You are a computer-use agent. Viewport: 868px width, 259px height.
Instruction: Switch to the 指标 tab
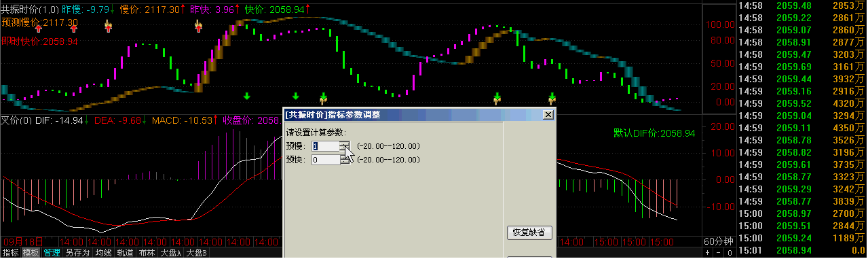10,253
